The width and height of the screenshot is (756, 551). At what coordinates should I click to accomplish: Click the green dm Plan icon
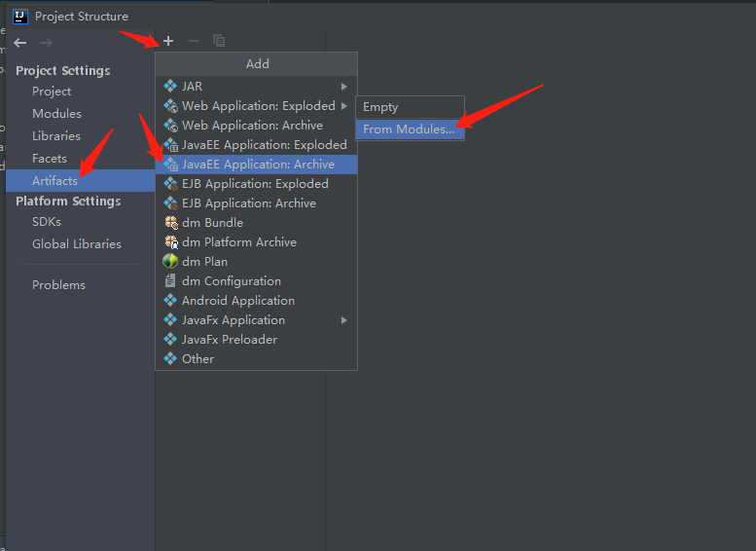(170, 261)
